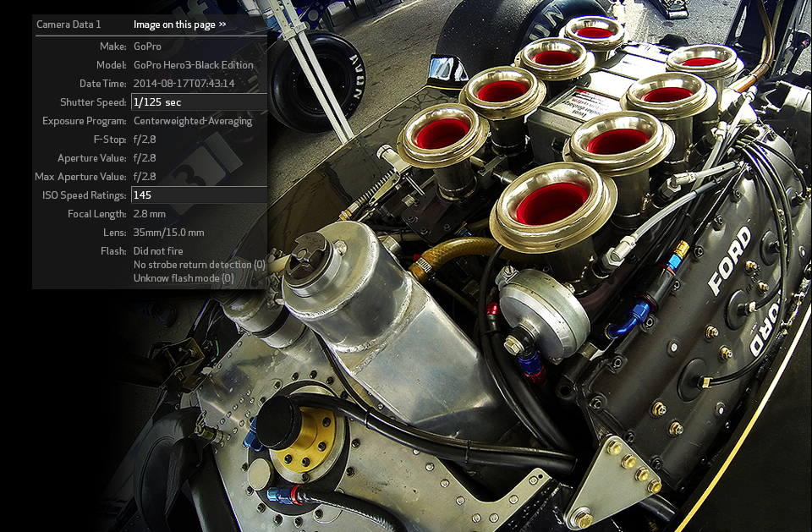The height and width of the screenshot is (532, 812).
Task: Click the double-chevron arrow beside Image on this page
Action: tap(222, 25)
